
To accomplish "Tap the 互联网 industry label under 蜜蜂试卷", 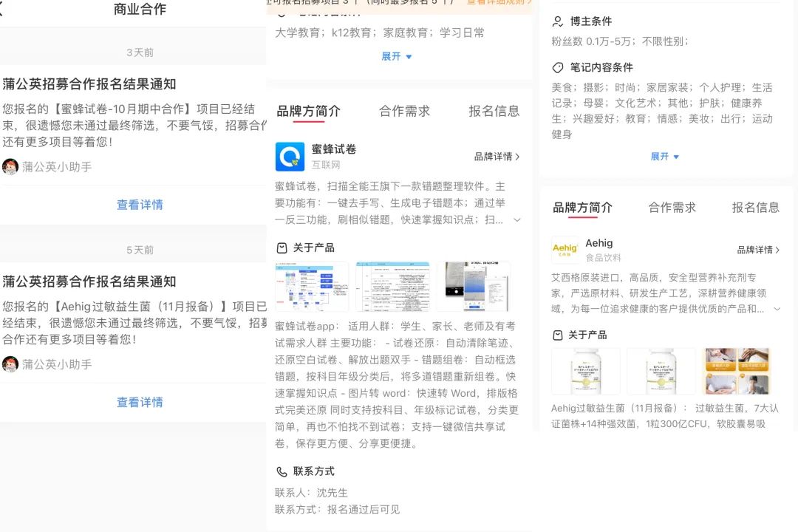I will (x=326, y=165).
